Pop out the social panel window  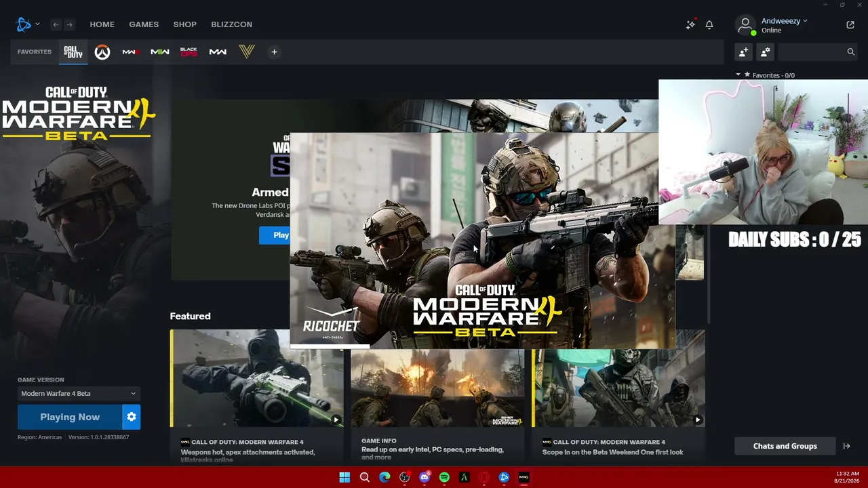[x=850, y=24]
